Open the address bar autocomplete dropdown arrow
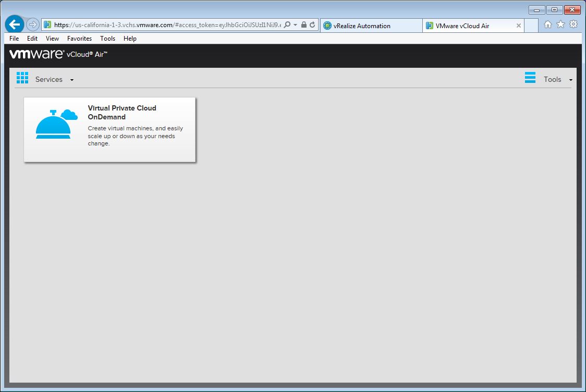586x392 pixels. (x=296, y=25)
